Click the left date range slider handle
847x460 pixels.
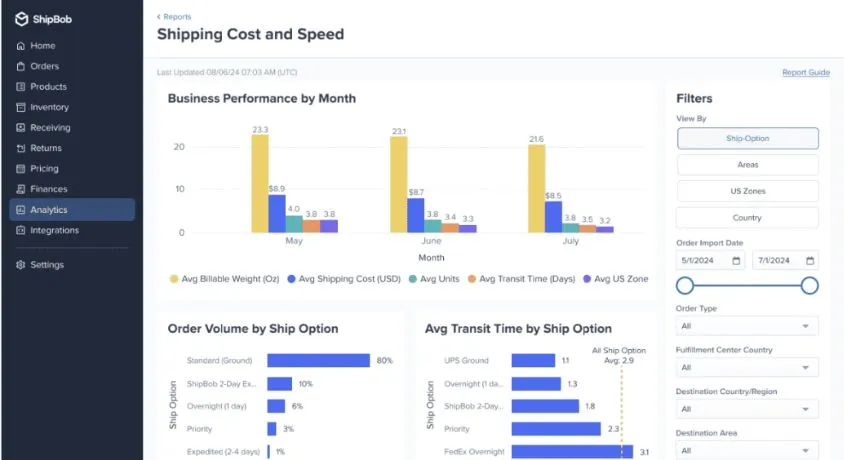[x=685, y=286]
